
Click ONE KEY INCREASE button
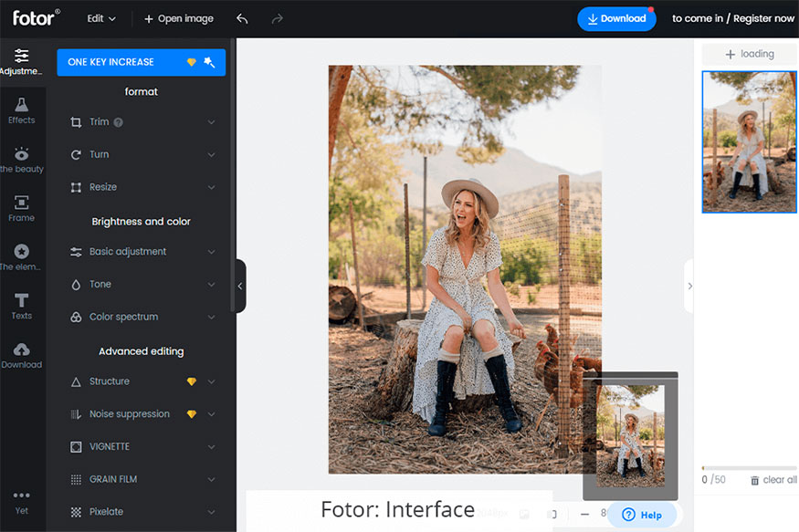pos(142,62)
